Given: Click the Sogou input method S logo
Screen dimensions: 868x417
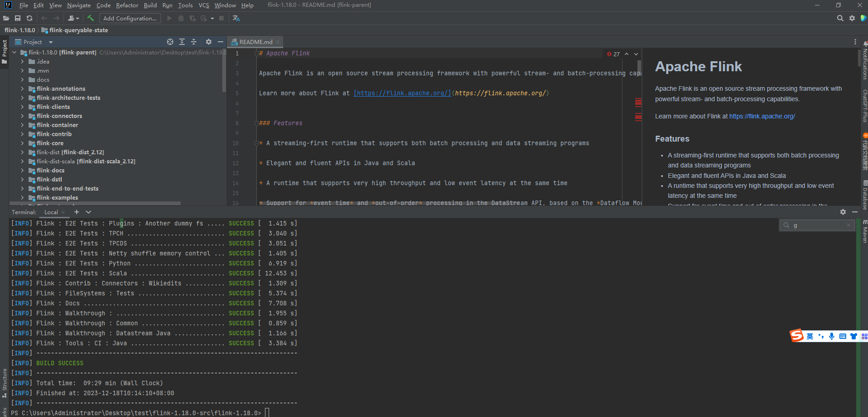Looking at the screenshot, I should pyautogui.click(x=797, y=335).
